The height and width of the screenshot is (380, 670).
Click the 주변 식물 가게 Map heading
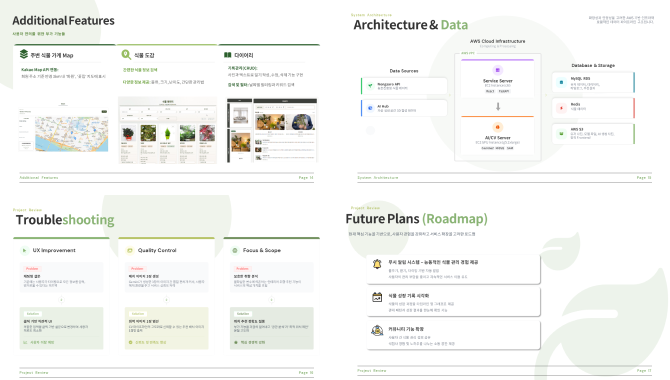[52, 55]
